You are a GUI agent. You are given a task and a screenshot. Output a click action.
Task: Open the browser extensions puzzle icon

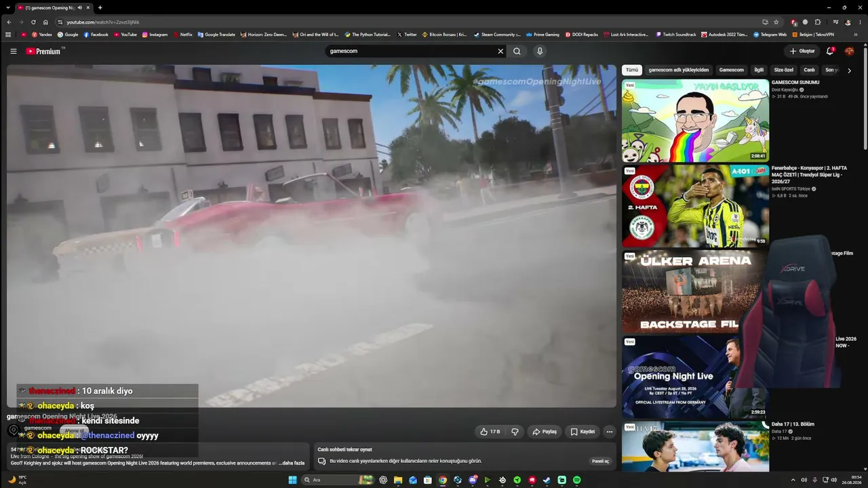tap(817, 22)
